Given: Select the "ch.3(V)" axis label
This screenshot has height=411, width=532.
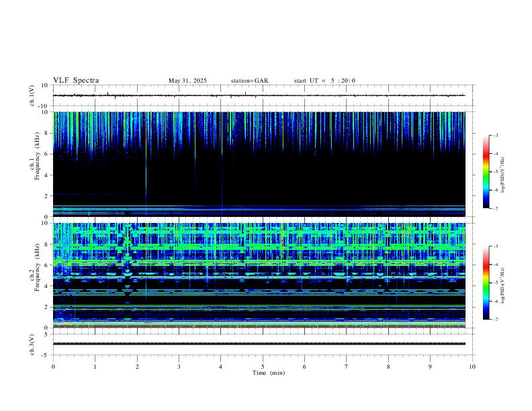Looking at the screenshot, I should [32, 345].
